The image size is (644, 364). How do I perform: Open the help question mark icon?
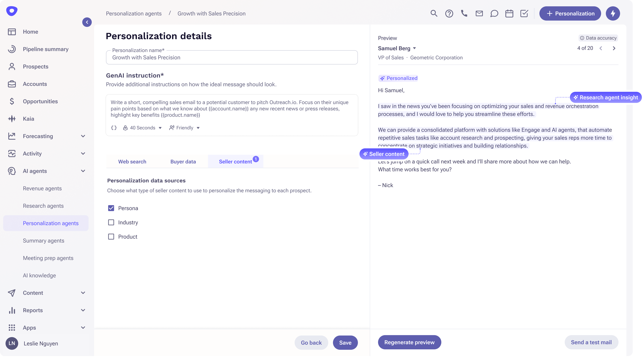coord(449,13)
